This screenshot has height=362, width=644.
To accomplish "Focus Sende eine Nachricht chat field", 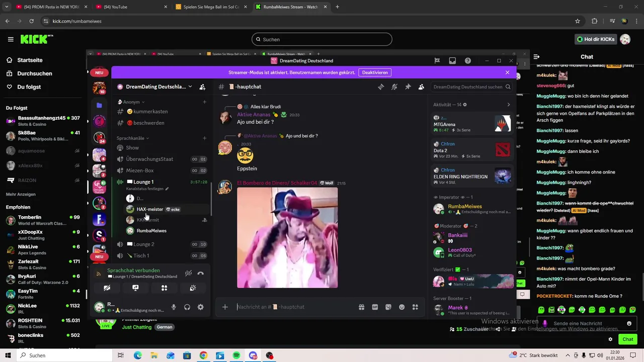I will click(x=587, y=323).
